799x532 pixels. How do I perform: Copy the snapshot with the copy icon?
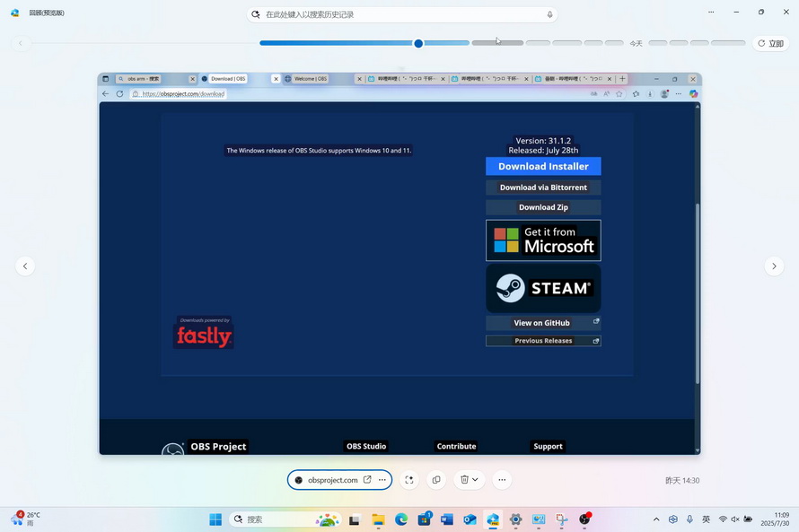point(436,480)
